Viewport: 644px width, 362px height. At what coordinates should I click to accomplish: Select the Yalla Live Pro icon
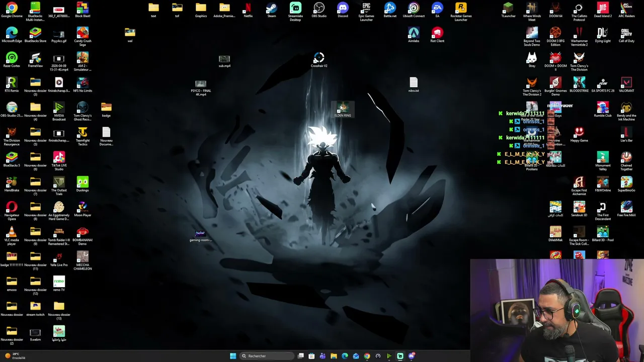(x=59, y=259)
